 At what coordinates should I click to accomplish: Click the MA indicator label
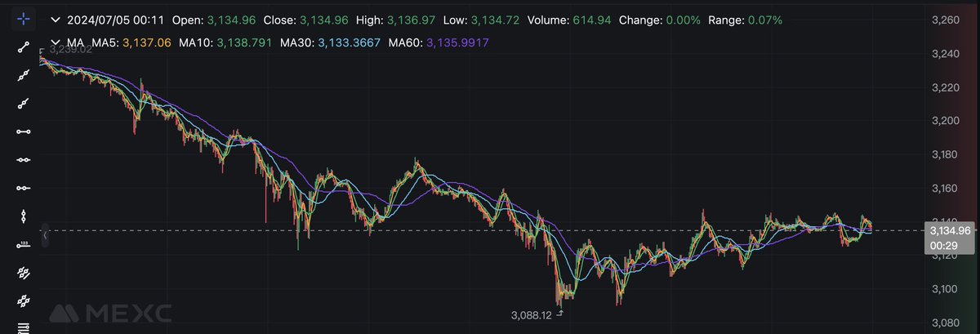pyautogui.click(x=74, y=42)
